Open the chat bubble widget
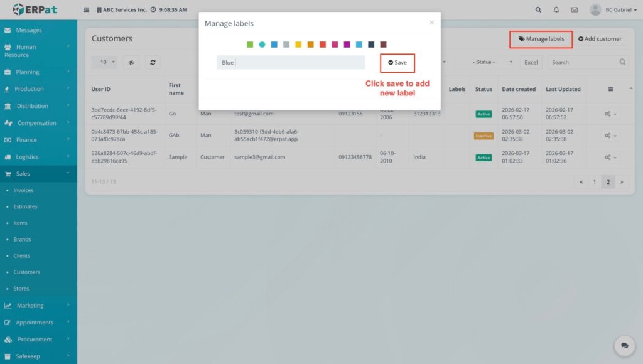This screenshot has height=364, width=643. coord(624,345)
